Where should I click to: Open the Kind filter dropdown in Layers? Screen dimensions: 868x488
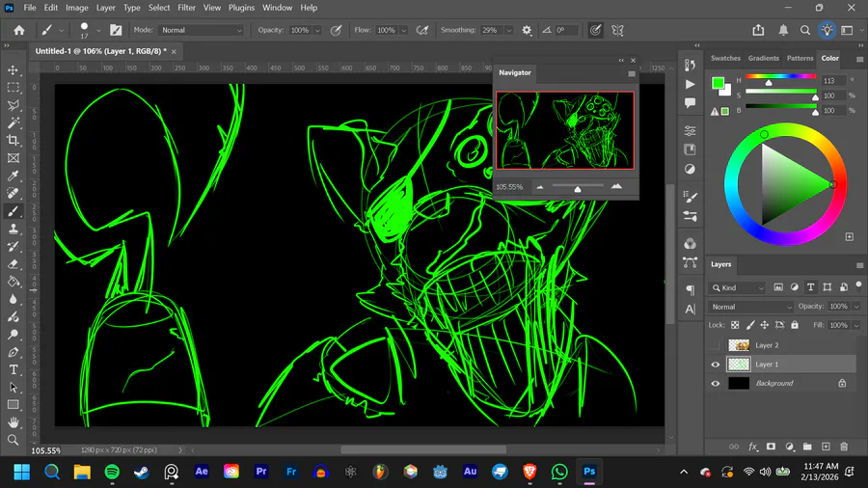tap(739, 287)
